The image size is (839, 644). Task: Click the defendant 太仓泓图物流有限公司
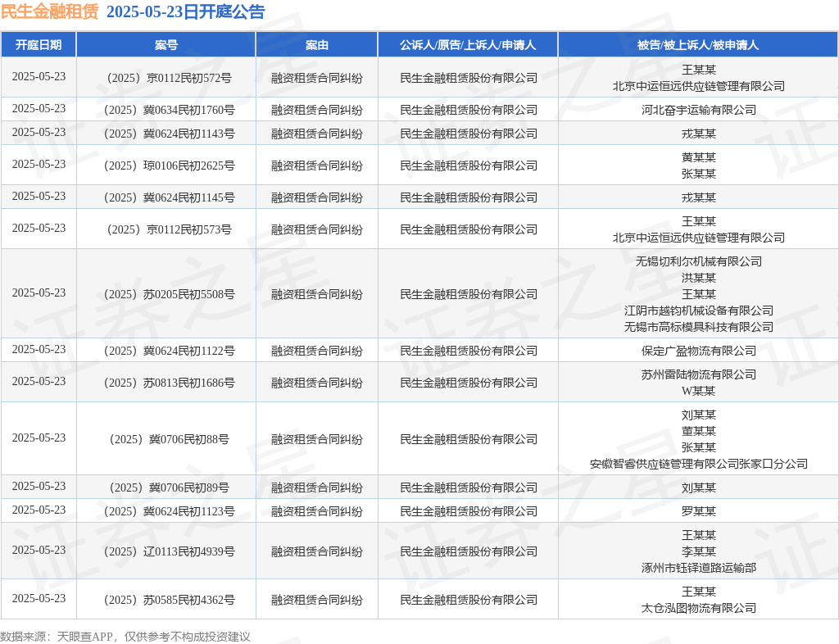pyautogui.click(x=699, y=608)
